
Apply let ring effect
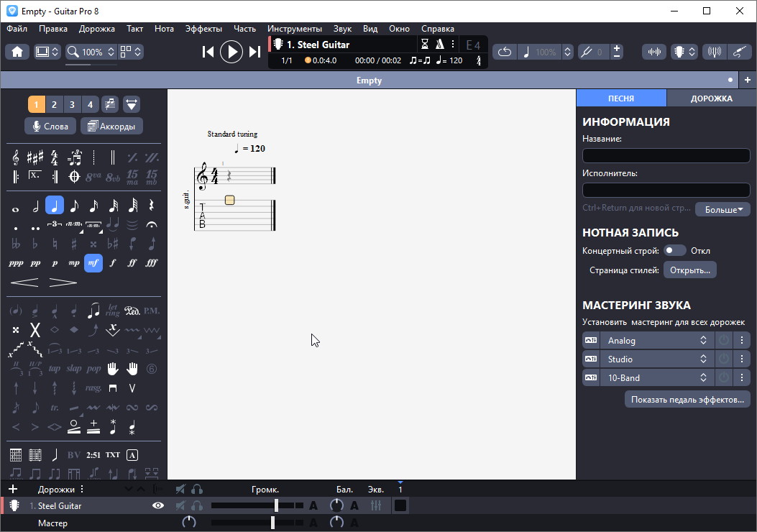click(x=112, y=311)
